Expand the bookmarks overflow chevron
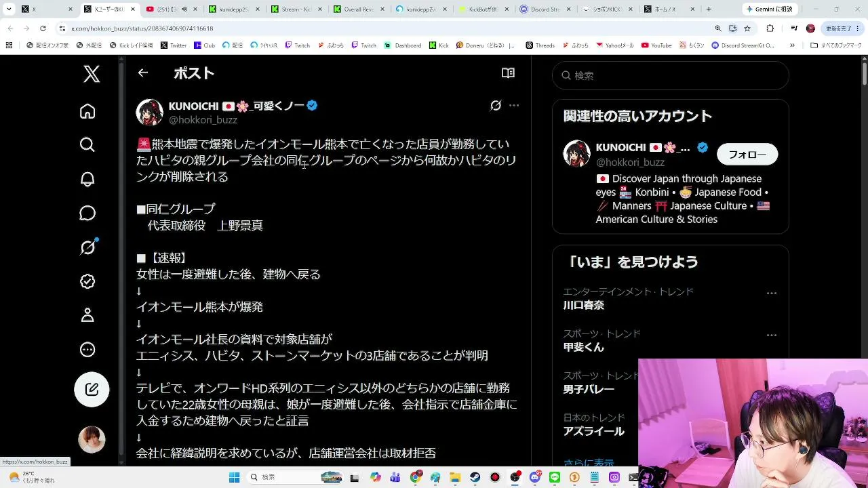The image size is (868, 488). pyautogui.click(x=793, y=45)
